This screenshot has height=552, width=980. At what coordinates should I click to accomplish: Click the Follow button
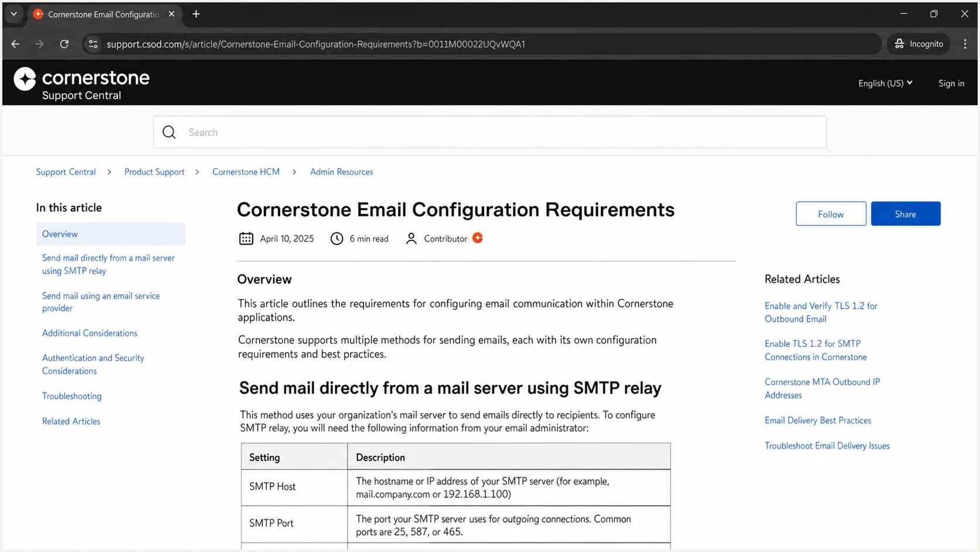point(831,214)
